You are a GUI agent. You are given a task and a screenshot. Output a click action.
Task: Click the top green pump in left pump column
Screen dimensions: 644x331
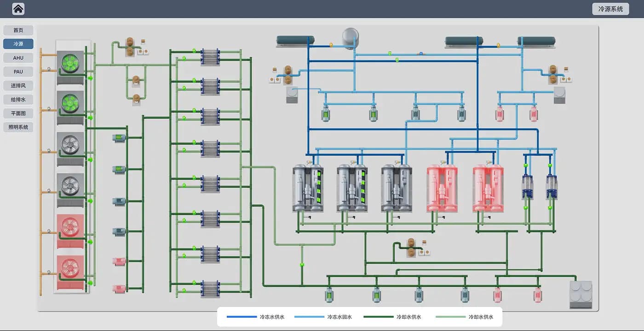point(119,138)
